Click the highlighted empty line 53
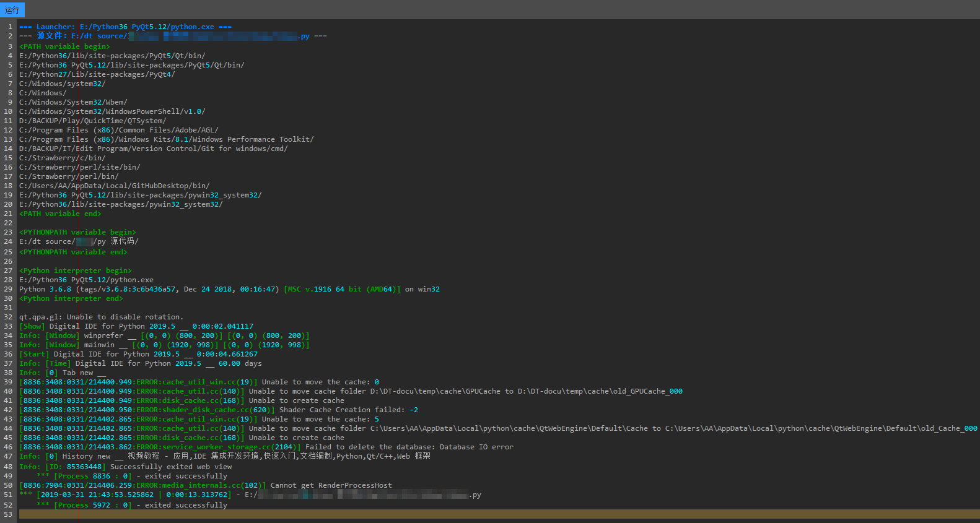This screenshot has width=980, height=523. (499, 514)
